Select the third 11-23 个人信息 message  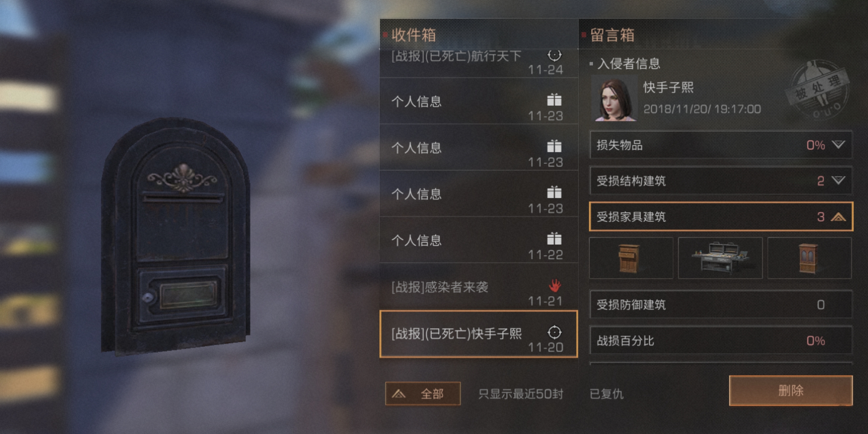tap(479, 194)
